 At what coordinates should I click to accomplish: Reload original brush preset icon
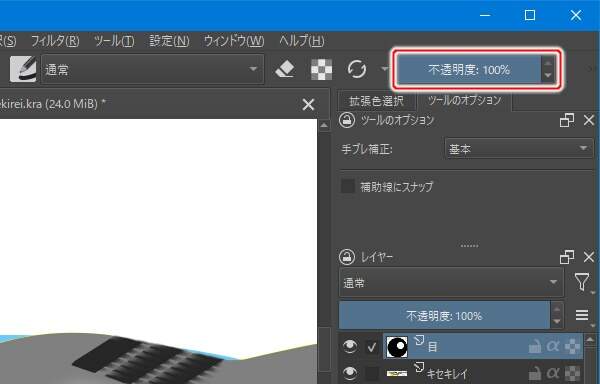(x=356, y=69)
